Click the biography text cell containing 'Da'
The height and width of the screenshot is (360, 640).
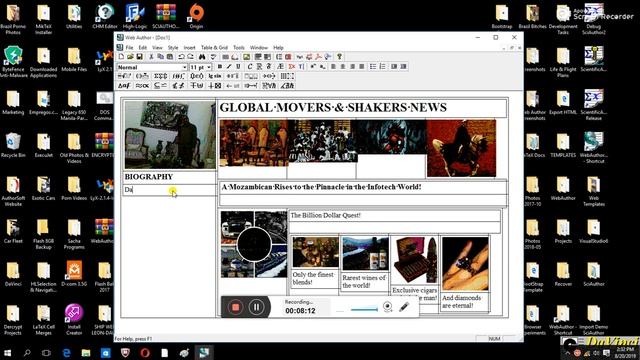pyautogui.click(x=169, y=190)
